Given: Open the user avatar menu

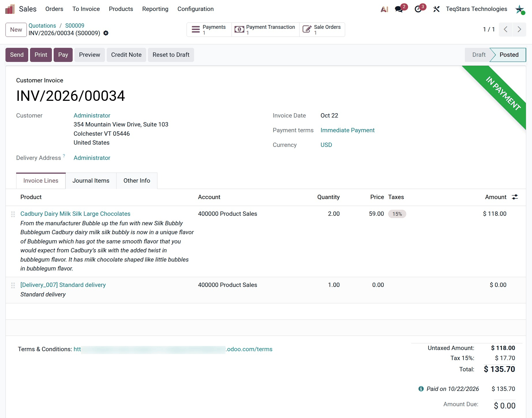Looking at the screenshot, I should pyautogui.click(x=520, y=9).
